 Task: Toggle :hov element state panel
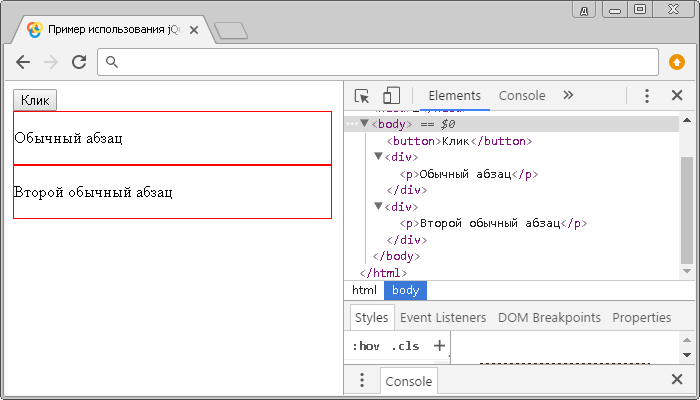click(366, 346)
